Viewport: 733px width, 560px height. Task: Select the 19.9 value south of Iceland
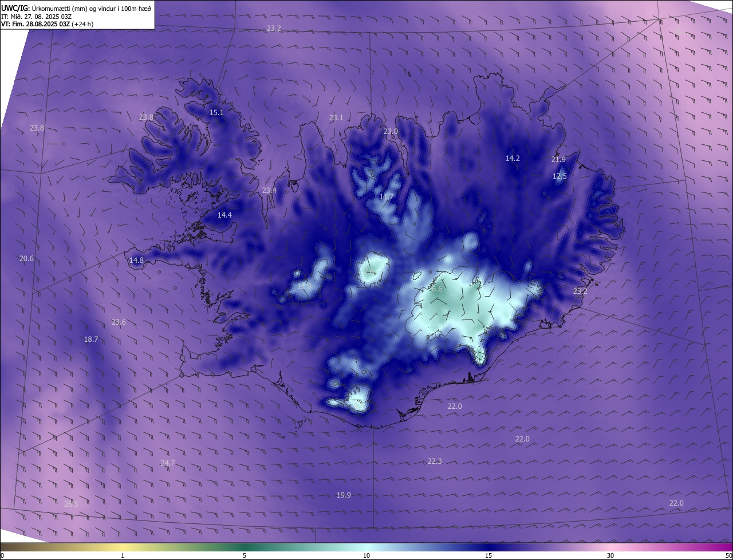click(x=344, y=495)
